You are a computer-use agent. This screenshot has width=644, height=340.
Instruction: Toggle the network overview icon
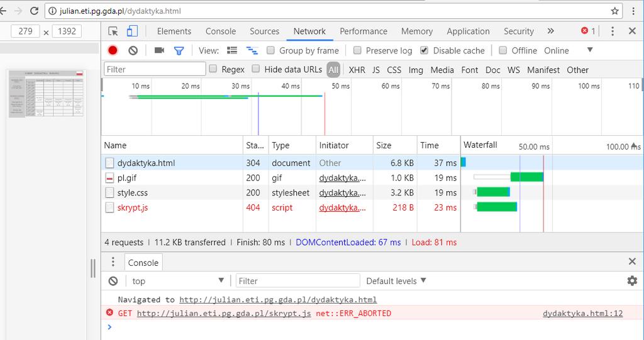click(252, 50)
